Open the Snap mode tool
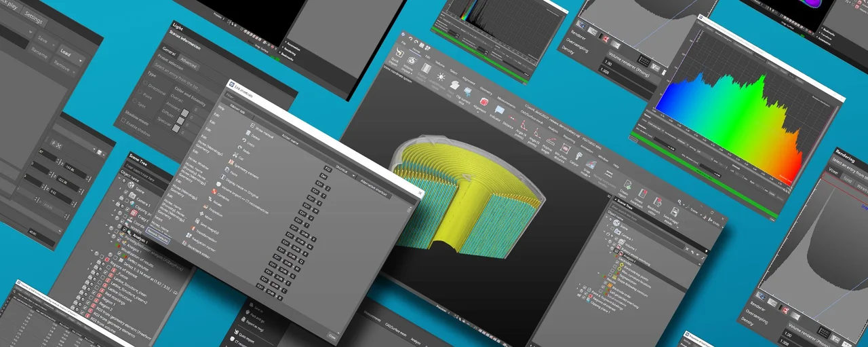868x347 pixels. point(591,164)
